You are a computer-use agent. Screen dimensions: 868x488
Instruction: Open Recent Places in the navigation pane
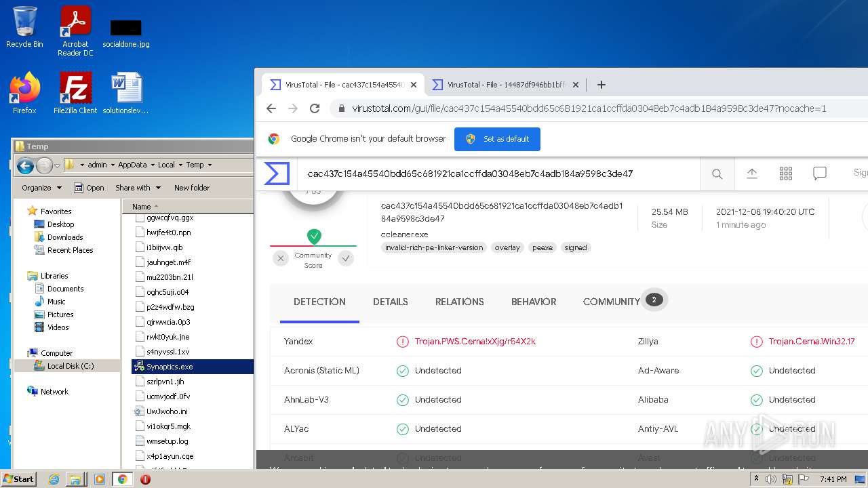click(70, 250)
